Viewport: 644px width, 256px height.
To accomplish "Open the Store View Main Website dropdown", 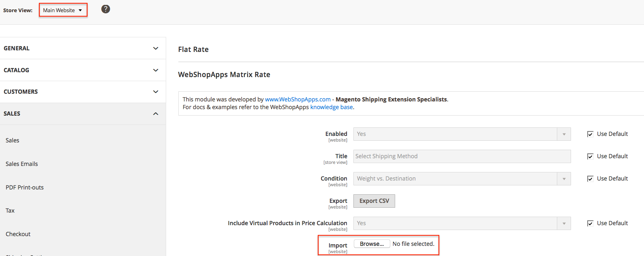I will tap(63, 10).
